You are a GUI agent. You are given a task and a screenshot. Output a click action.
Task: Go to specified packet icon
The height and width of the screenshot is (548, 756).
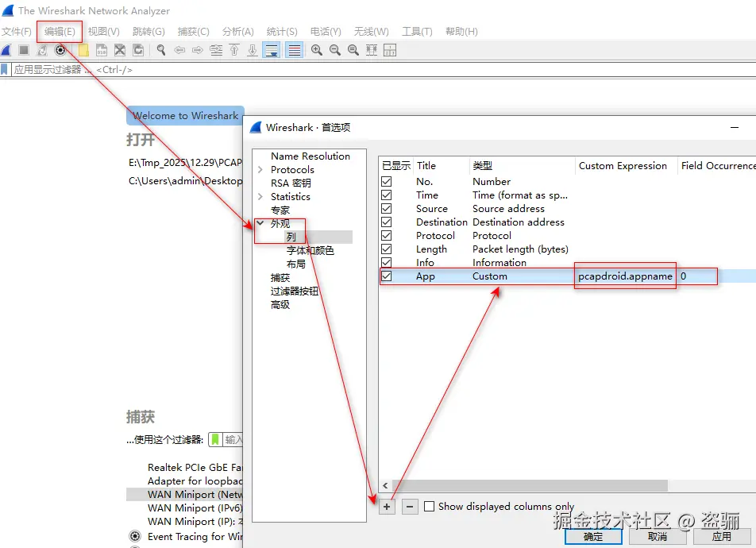(x=216, y=50)
